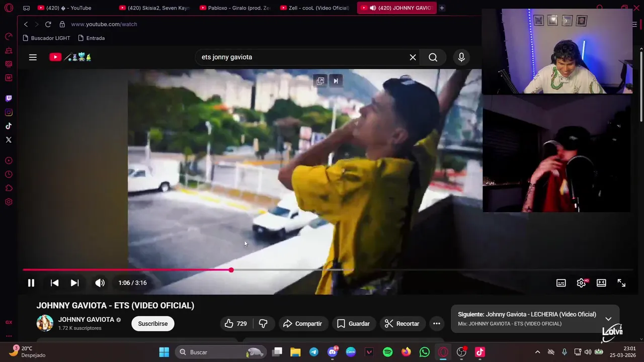This screenshot has width=644, height=362.
Task: Open Spotify from taskbar
Action: coord(387,352)
